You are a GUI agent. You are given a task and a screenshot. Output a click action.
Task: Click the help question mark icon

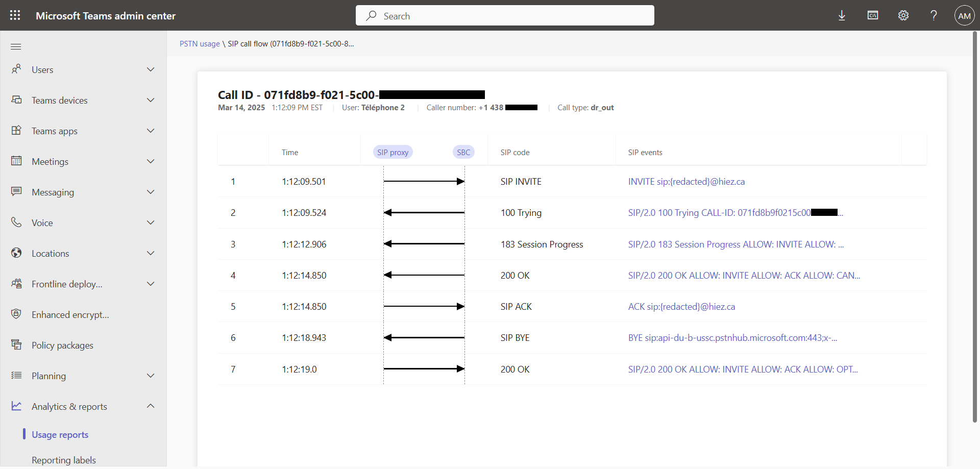point(934,15)
